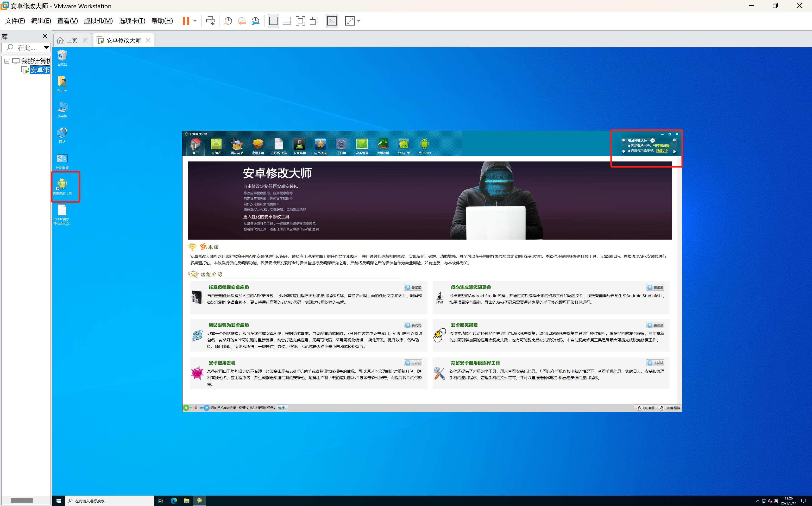Open the 文件(F) menu
This screenshot has width=812, height=506.
pyautogui.click(x=15, y=21)
